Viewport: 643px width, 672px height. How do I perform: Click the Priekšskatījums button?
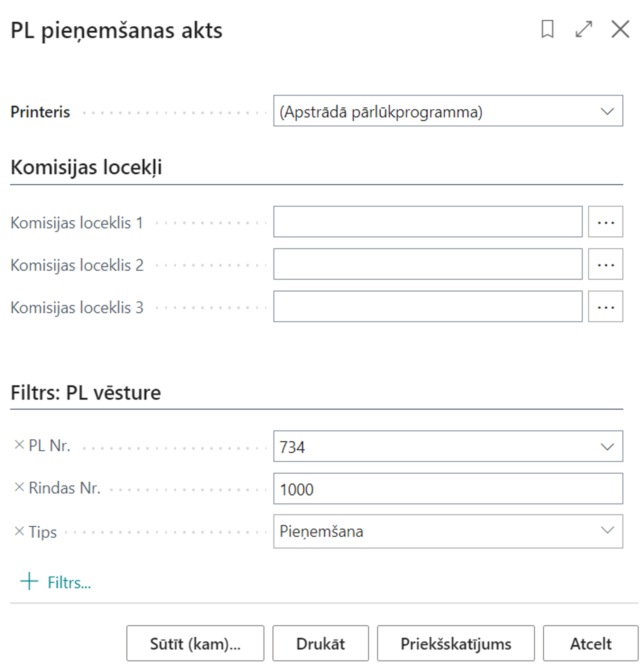tap(456, 643)
